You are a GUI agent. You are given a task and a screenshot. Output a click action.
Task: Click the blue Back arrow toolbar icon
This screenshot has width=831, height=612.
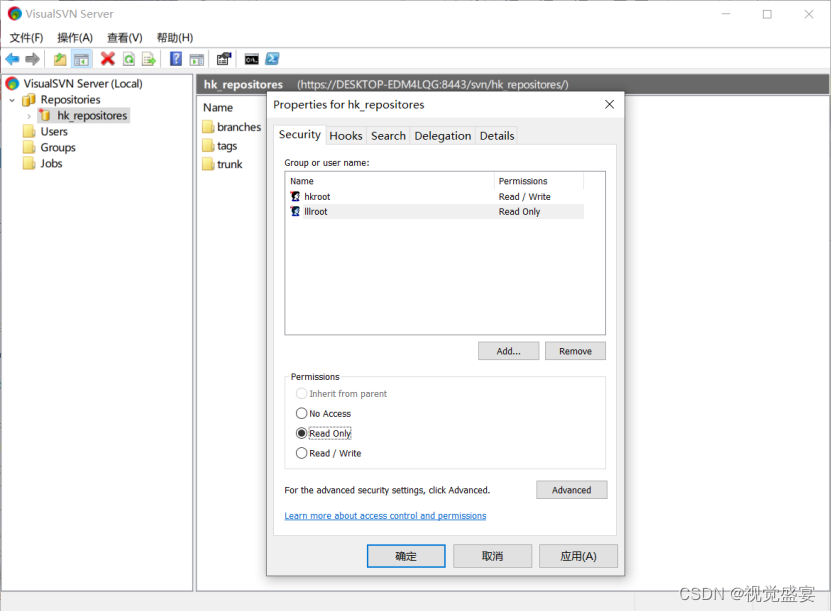(12, 59)
